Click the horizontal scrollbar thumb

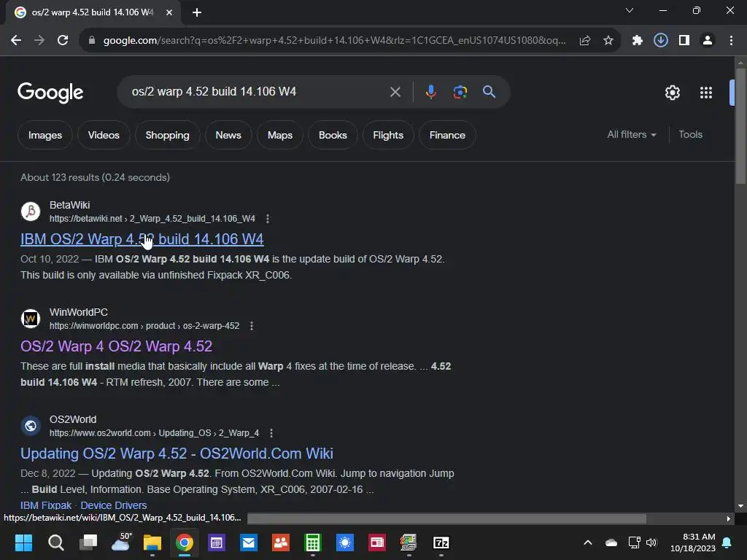click(x=447, y=518)
